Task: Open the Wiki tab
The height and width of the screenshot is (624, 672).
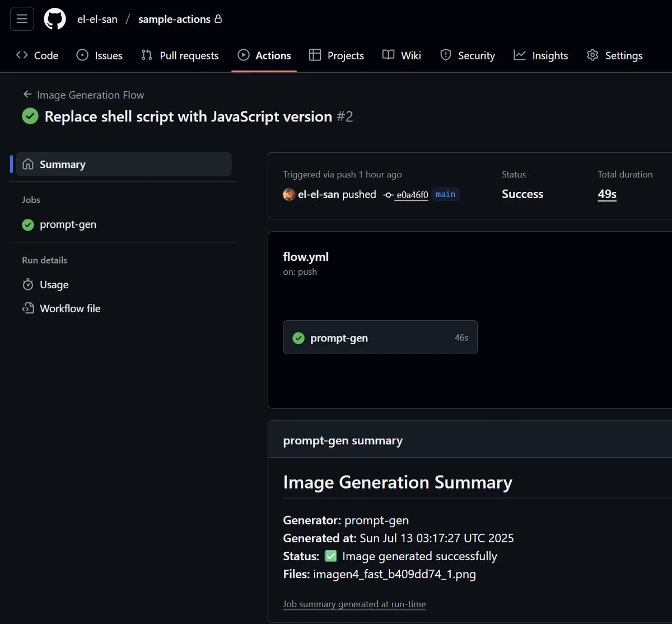Action: (x=402, y=55)
